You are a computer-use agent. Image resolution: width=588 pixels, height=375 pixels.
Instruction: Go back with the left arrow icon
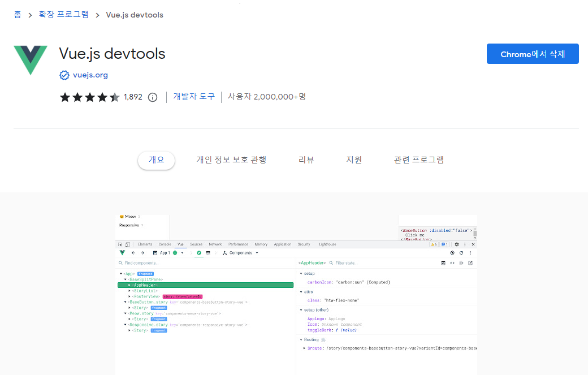click(x=133, y=253)
